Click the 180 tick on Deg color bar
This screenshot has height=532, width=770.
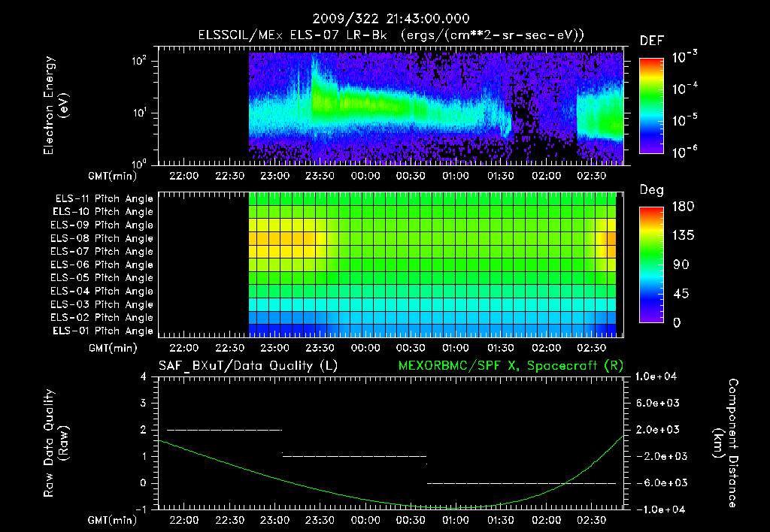683,207
